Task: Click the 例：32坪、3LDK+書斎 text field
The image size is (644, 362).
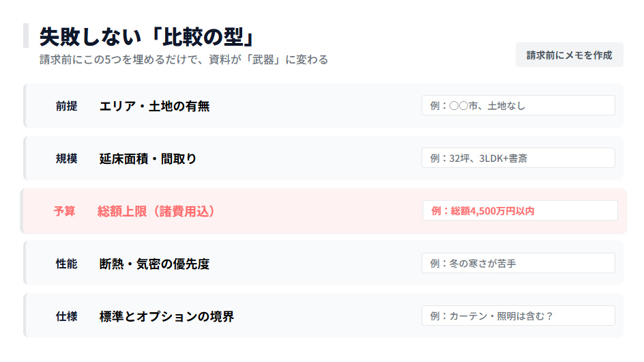Action: [x=518, y=158]
